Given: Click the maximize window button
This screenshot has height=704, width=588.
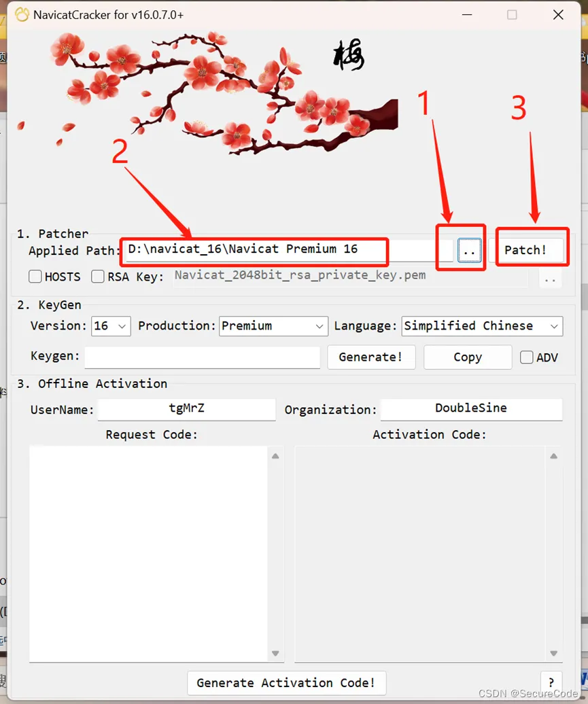Looking at the screenshot, I should pos(512,15).
